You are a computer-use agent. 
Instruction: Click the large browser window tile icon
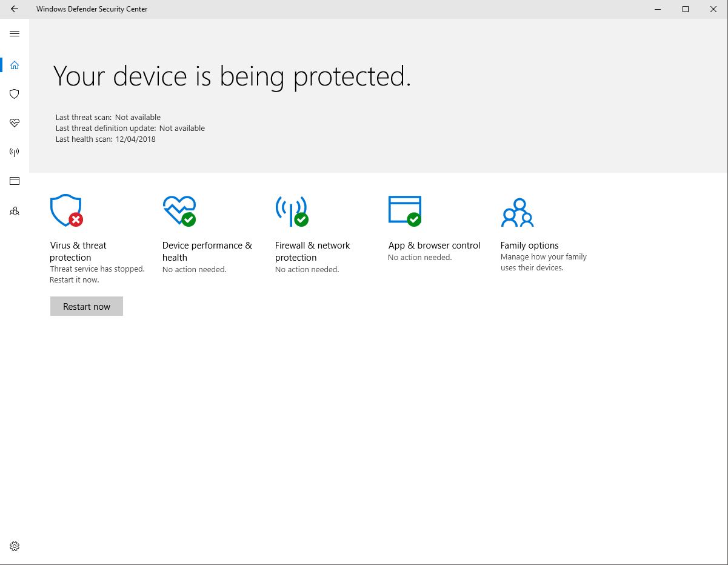[405, 210]
